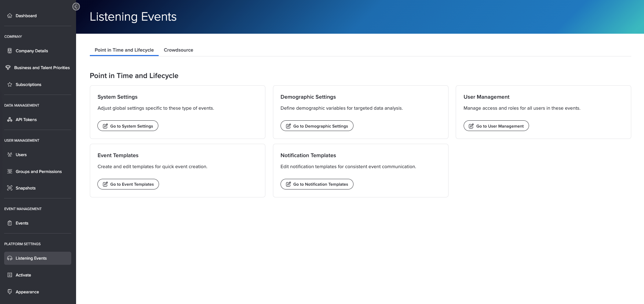Image resolution: width=644 pixels, height=304 pixels.
Task: Click Go to Notification Templates button
Action: pos(317,184)
